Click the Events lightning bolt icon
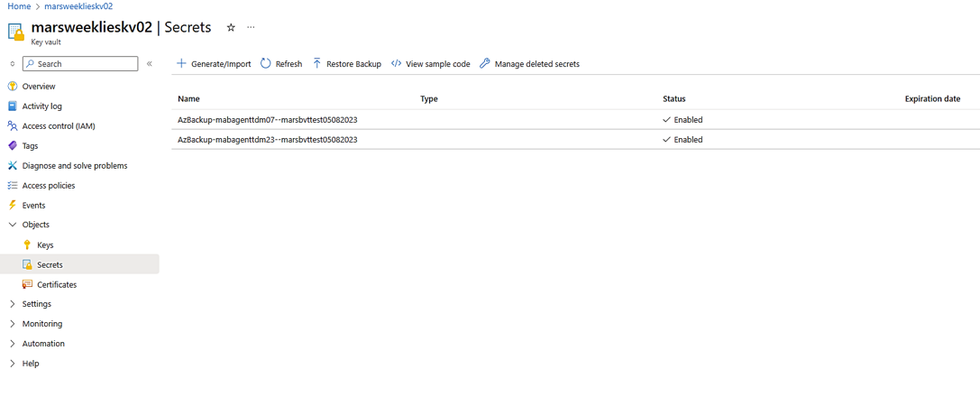This screenshot has width=980, height=406. (12, 205)
